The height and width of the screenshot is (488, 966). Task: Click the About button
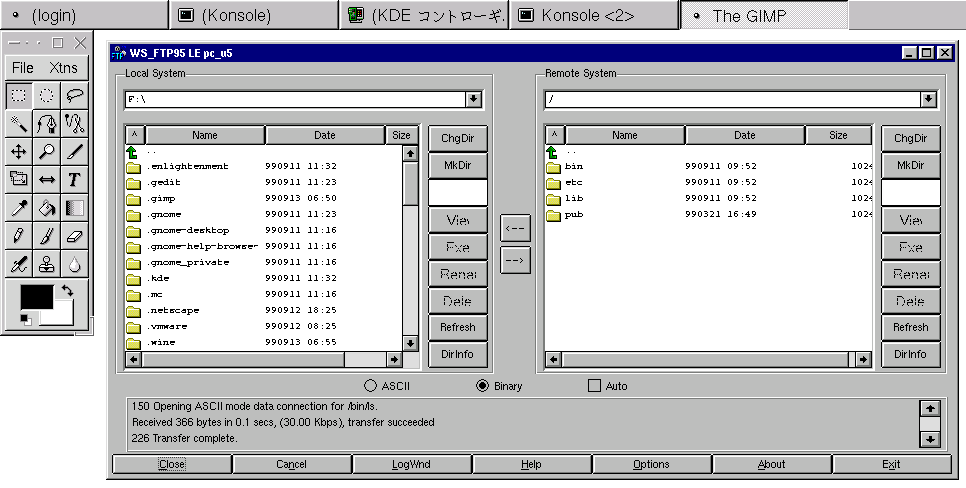[771, 465]
